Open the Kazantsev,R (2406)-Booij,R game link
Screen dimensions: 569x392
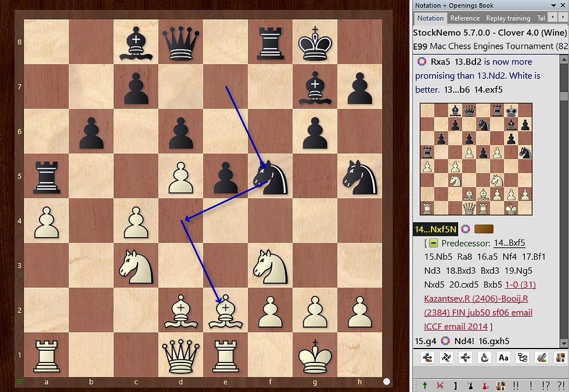476,299
